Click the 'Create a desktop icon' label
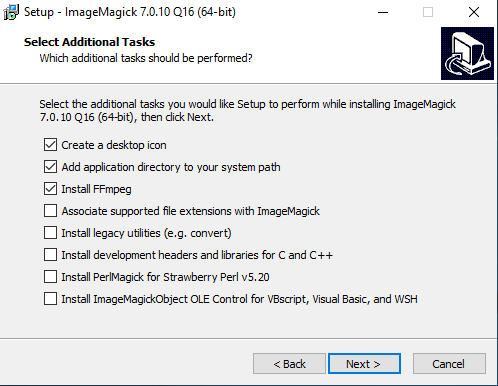This screenshot has width=498, height=386. (x=114, y=145)
